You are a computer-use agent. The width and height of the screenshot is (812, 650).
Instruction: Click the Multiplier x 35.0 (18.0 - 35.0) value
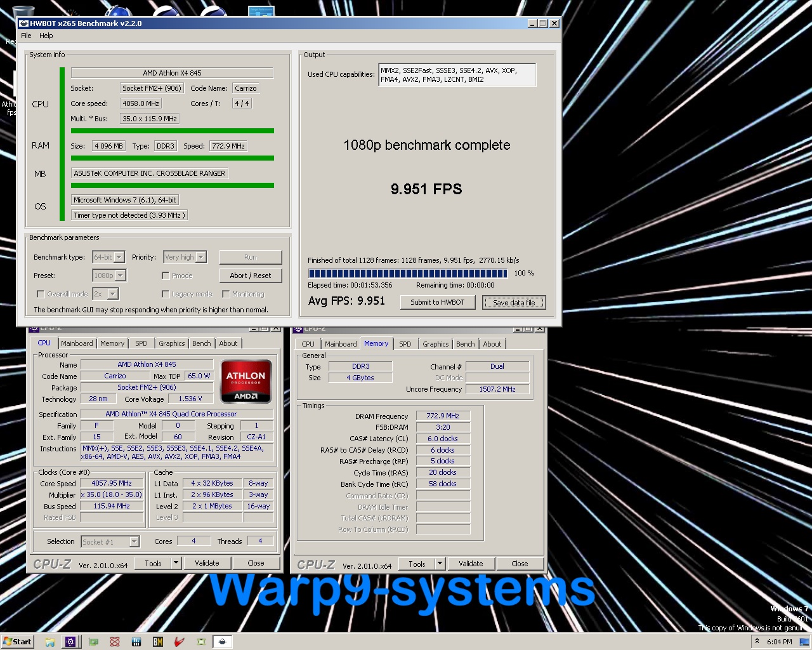(112, 494)
